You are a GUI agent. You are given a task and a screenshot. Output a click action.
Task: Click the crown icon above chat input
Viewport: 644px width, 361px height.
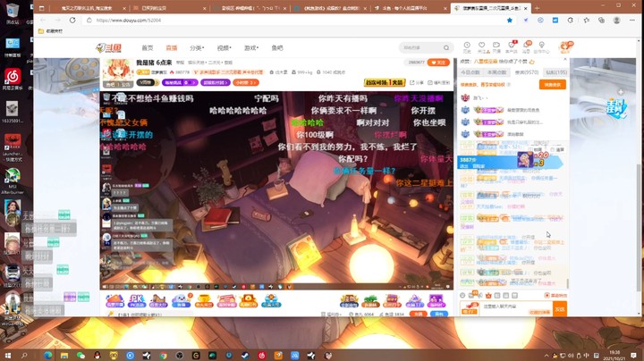tap(488, 296)
